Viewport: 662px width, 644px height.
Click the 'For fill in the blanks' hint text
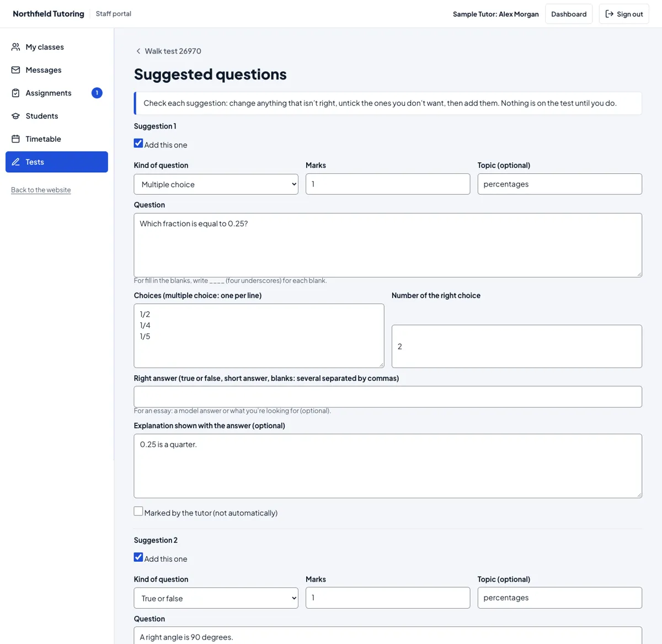click(230, 281)
